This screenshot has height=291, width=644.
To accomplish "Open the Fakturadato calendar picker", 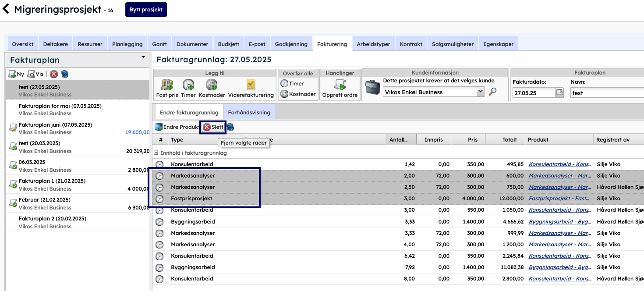I will 559,92.
